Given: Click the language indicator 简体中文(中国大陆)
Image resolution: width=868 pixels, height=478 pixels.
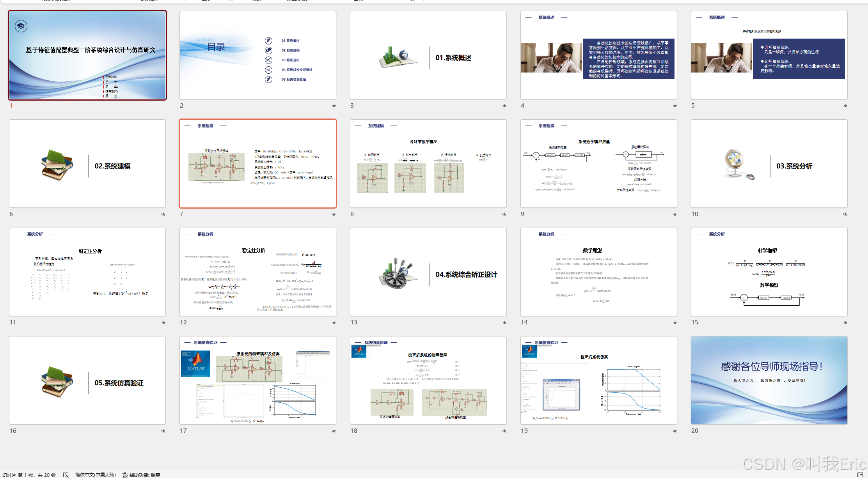Looking at the screenshot, I should (95, 474).
